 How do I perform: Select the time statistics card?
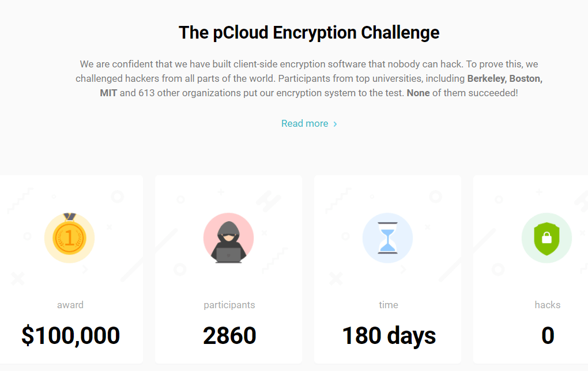(x=388, y=269)
